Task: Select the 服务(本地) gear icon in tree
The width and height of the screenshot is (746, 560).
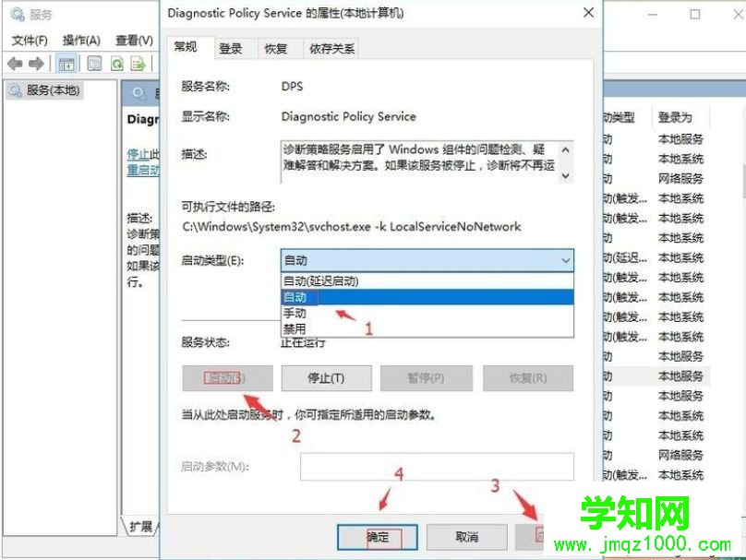Action: pyautogui.click(x=13, y=90)
